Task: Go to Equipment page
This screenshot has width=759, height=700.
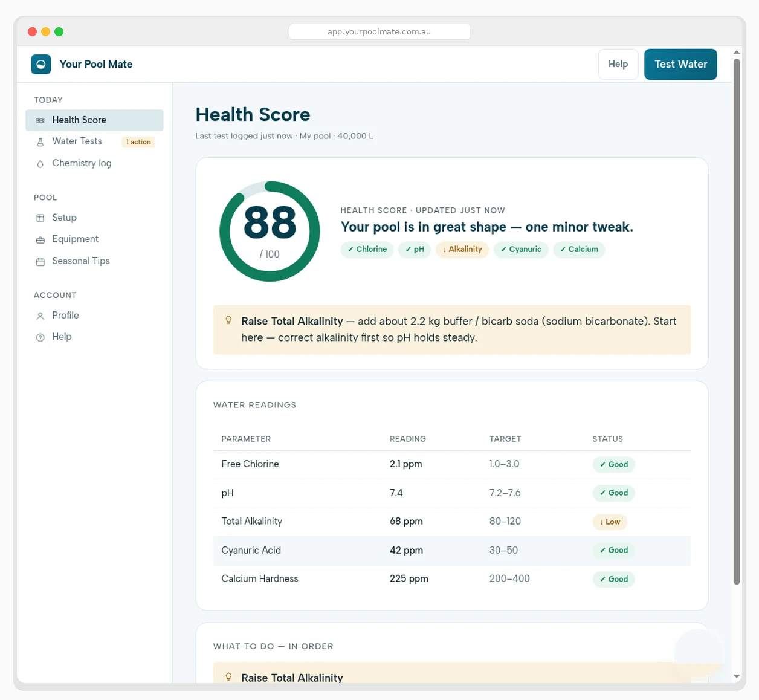Action: coord(94,239)
